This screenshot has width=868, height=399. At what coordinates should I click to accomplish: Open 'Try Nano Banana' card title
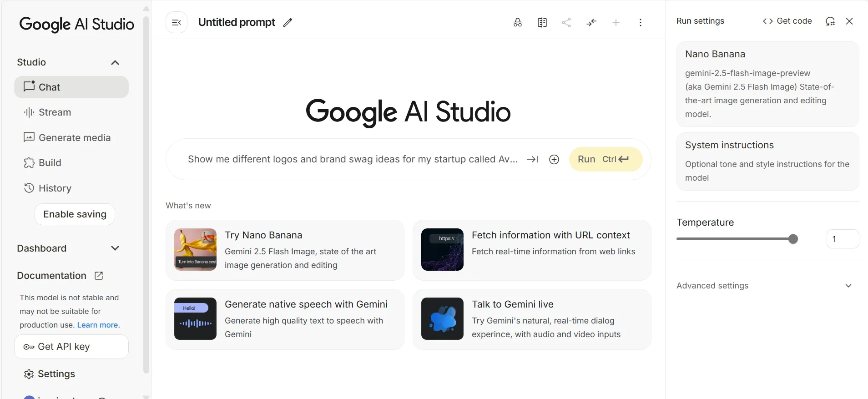(263, 235)
